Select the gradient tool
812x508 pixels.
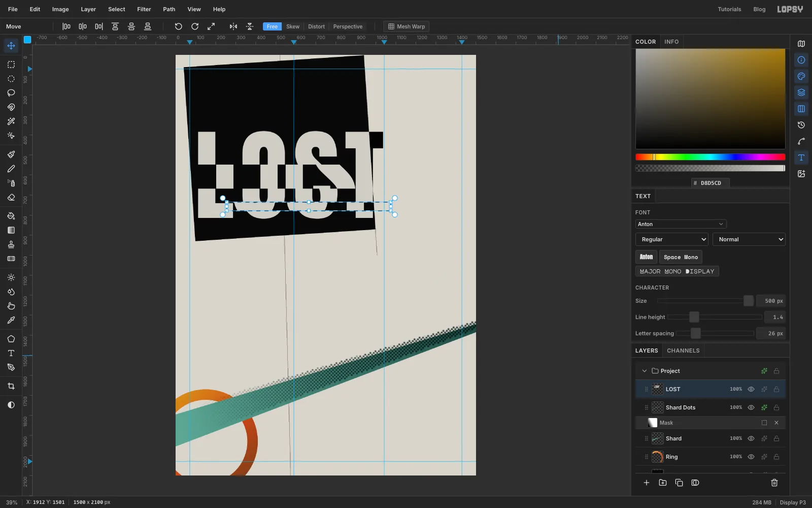(x=11, y=230)
